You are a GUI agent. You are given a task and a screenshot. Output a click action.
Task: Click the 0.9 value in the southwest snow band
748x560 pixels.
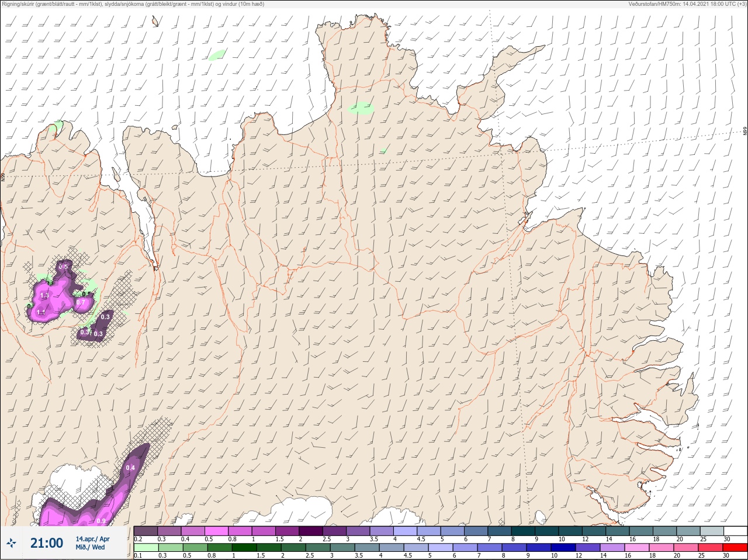pos(101,521)
